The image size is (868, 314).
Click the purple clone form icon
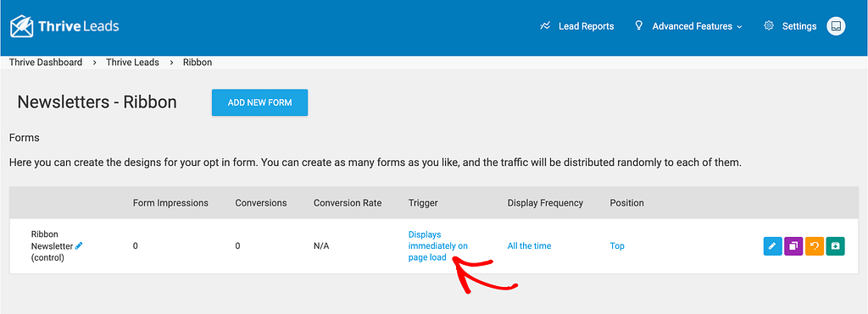click(793, 246)
